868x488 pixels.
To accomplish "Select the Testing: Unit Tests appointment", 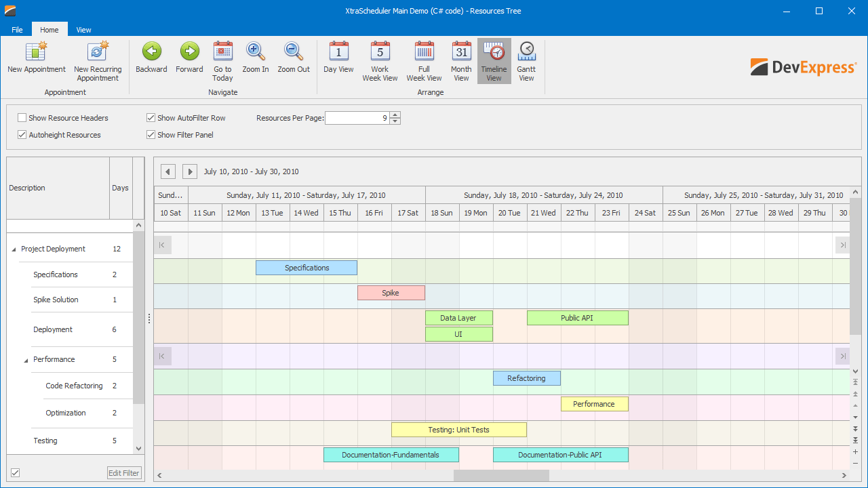I will coord(458,430).
